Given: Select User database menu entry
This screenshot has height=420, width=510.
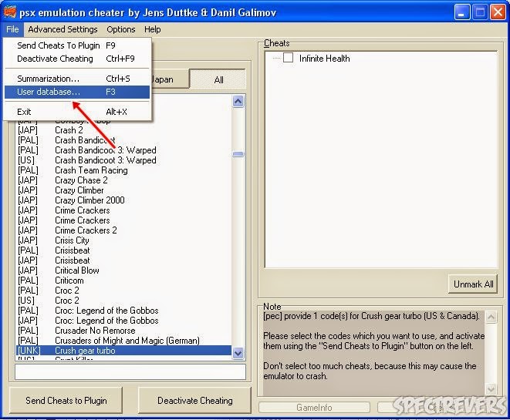Looking at the screenshot, I should pyautogui.click(x=76, y=92).
